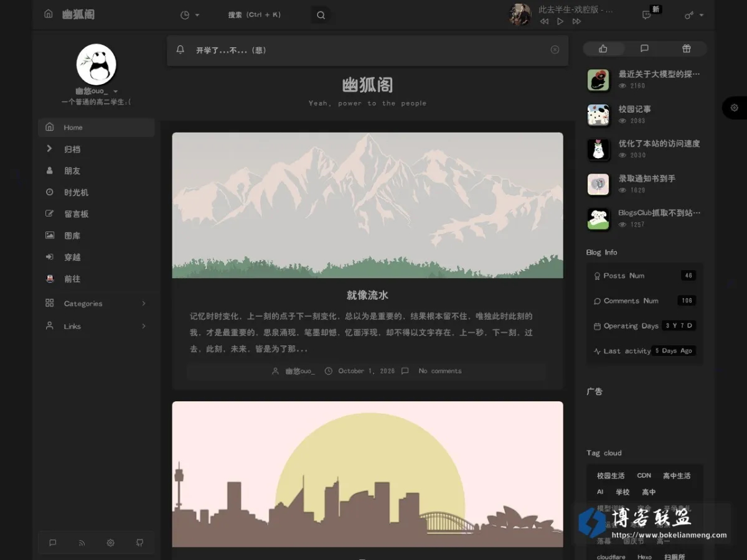Image resolution: width=747 pixels, height=560 pixels.
Task: Click the Posts Num count badge 46
Action: point(688,276)
